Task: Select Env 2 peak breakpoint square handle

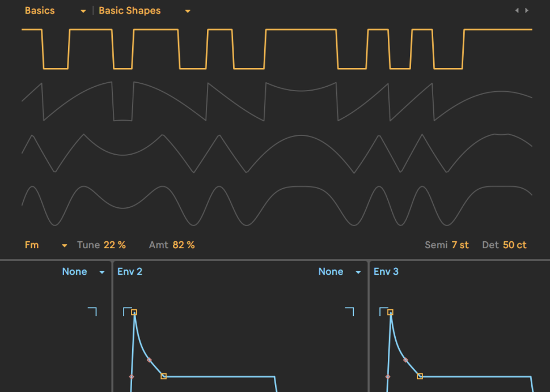Action: click(134, 312)
